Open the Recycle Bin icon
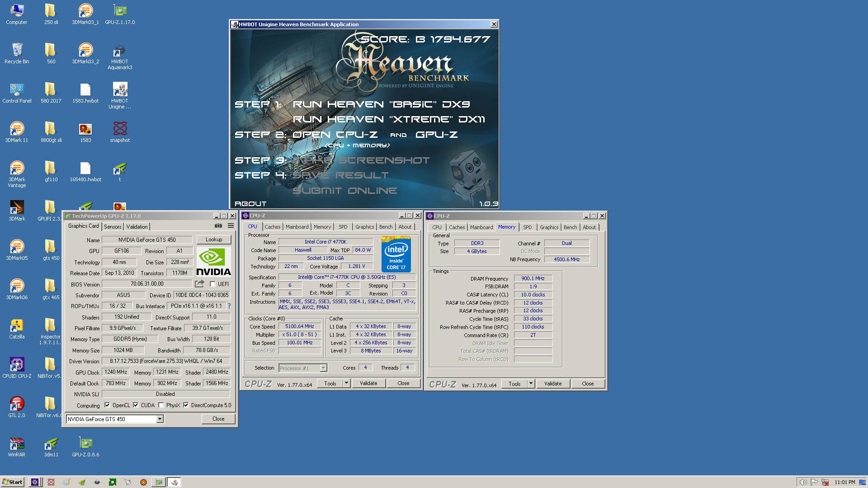The height and width of the screenshot is (488, 868). [x=17, y=54]
